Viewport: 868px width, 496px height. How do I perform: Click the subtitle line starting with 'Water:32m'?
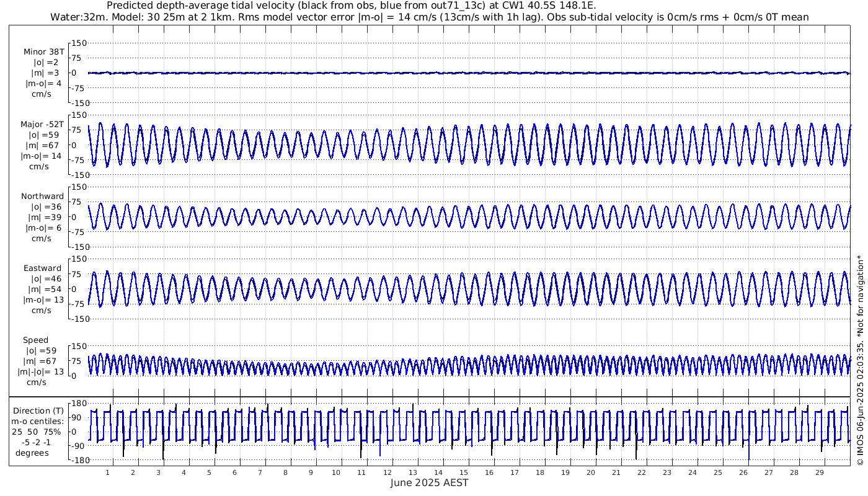coord(429,17)
